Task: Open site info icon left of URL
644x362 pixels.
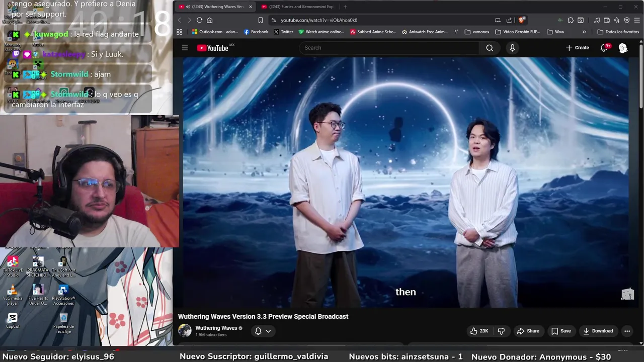Action: pos(273,20)
